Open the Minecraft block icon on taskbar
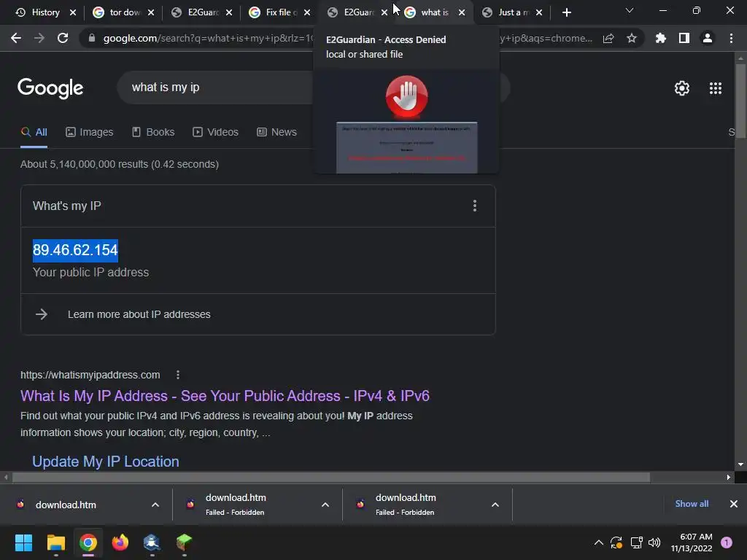The image size is (747, 560). pyautogui.click(x=184, y=542)
